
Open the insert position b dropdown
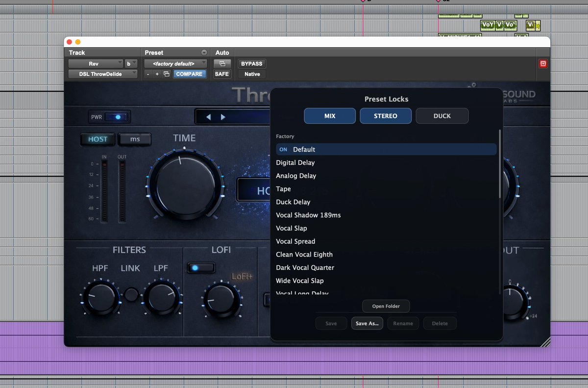131,64
